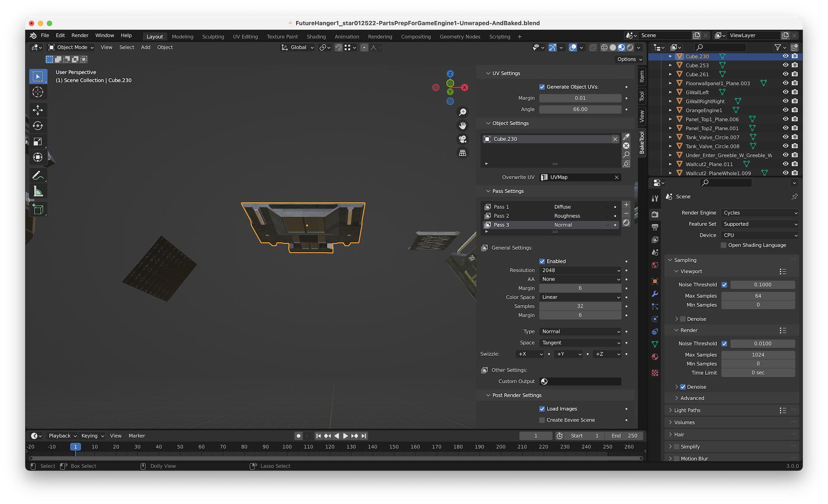Select the Transform tool
The height and width of the screenshot is (504, 828).
click(x=38, y=157)
